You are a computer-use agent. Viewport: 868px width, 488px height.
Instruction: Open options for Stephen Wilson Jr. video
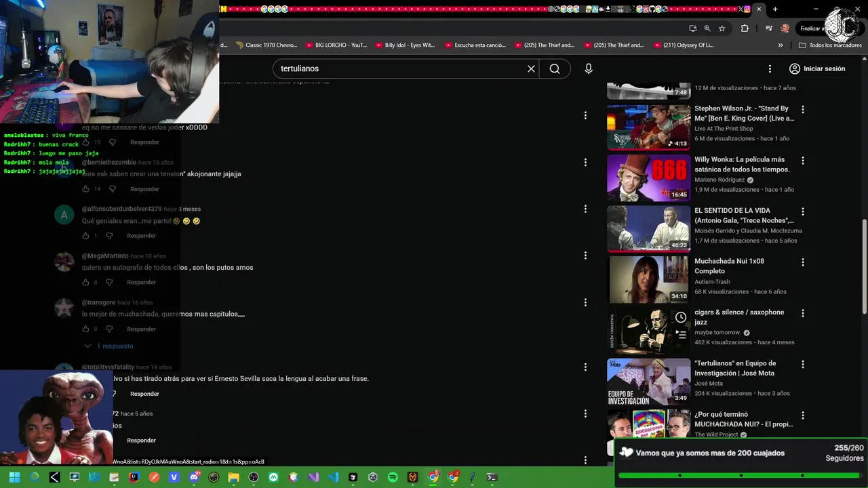pyautogui.click(x=803, y=109)
